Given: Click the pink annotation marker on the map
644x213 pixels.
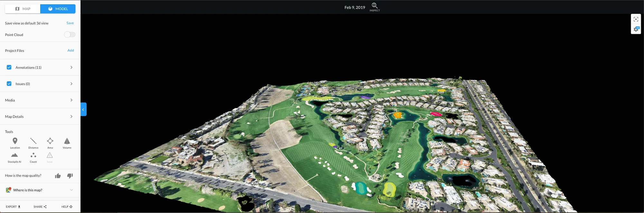Looking at the screenshot, I should click(x=436, y=114).
